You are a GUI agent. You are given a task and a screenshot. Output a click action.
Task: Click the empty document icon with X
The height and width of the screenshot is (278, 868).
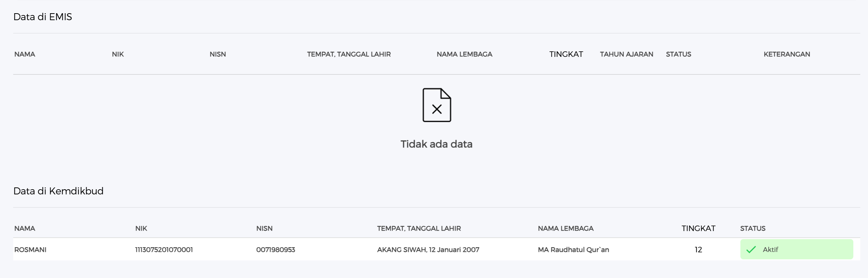point(436,105)
